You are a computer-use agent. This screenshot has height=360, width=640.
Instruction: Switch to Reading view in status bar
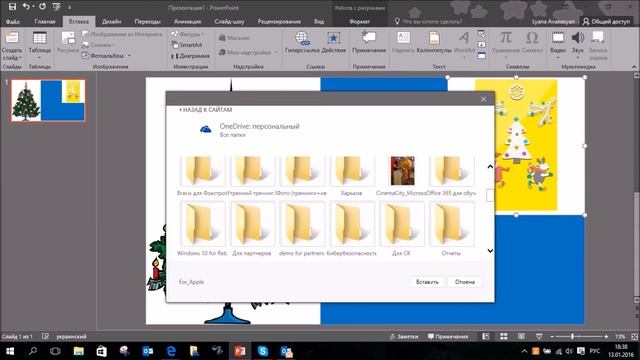coord(521,336)
